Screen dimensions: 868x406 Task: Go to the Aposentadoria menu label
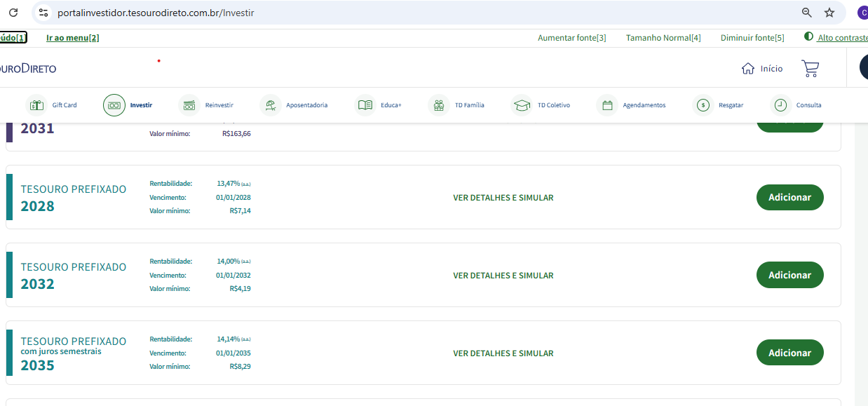pos(306,105)
